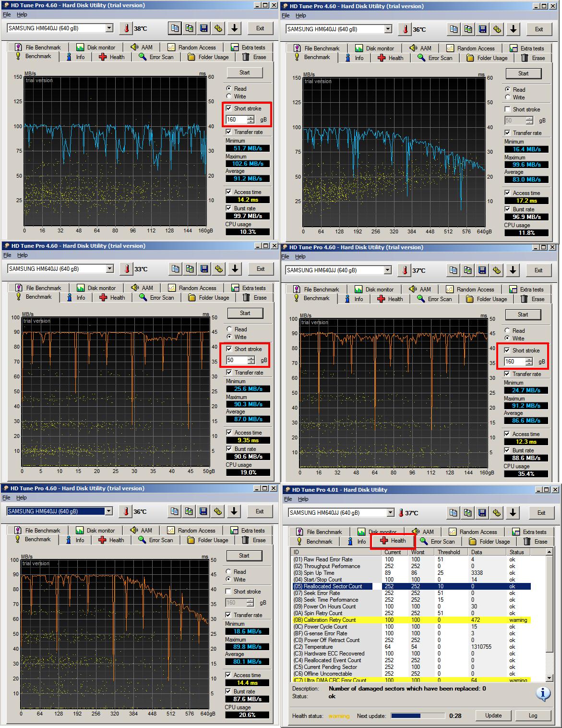Uncheck Access time in middle-left window
562x728 pixels.
(x=229, y=433)
